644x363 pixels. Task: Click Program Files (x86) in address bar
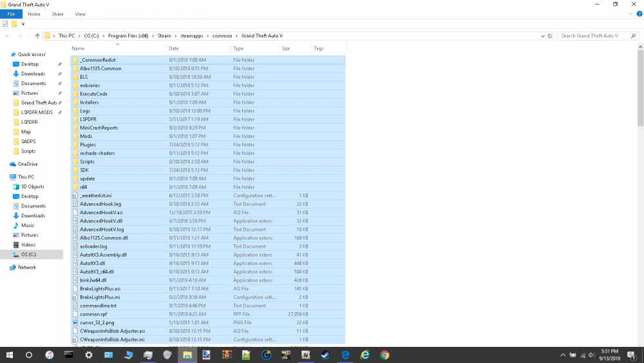(x=128, y=35)
